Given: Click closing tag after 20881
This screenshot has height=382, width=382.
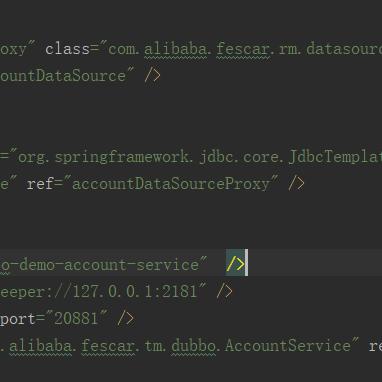Looking at the screenshot, I should coord(126,319).
